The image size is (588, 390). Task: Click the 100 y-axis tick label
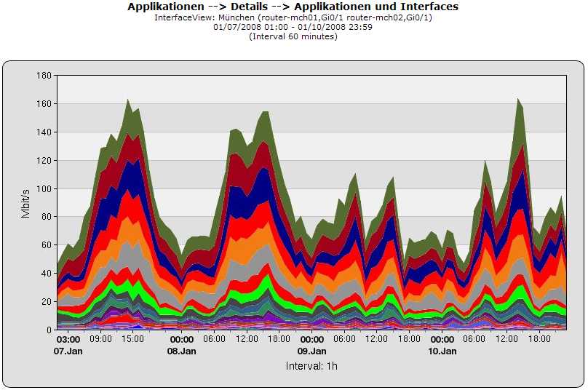pos(43,188)
